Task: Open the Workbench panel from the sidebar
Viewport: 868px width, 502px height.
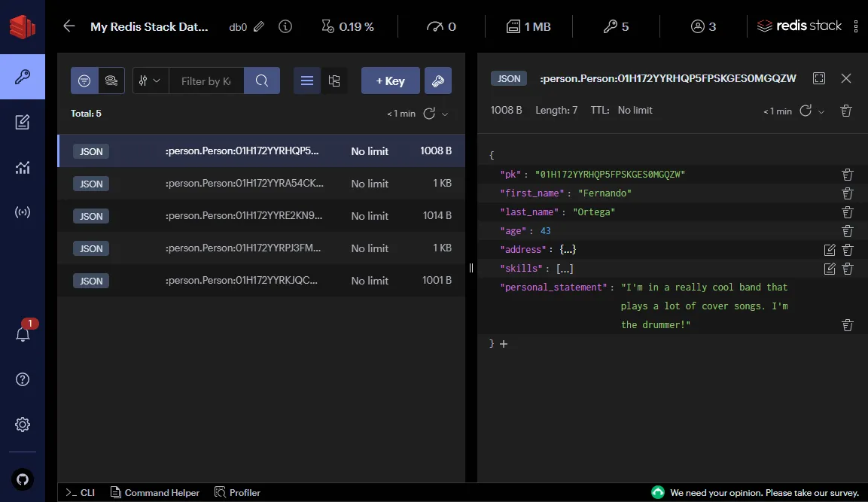Action: pyautogui.click(x=23, y=123)
